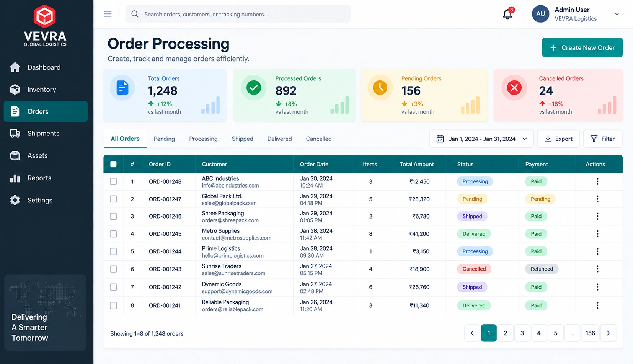Click the Refunded payment badge
Screen dimensions: 633x364
click(542, 269)
